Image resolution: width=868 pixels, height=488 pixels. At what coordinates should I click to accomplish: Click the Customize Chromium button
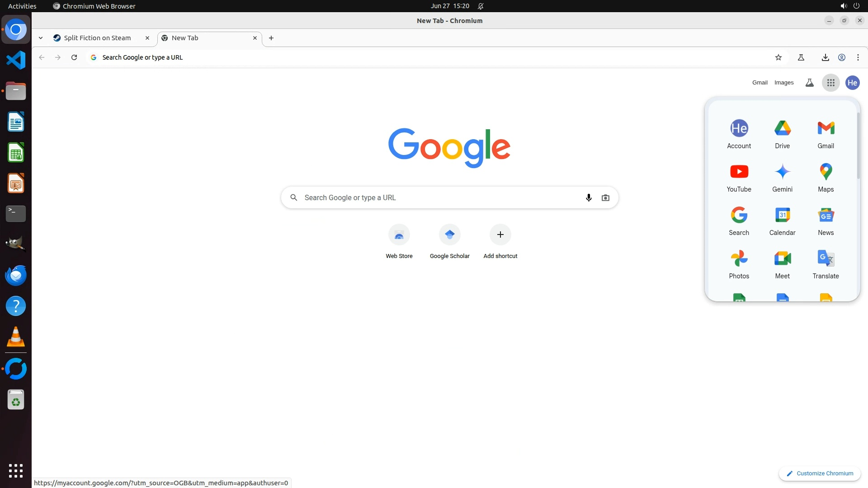pyautogui.click(x=820, y=473)
